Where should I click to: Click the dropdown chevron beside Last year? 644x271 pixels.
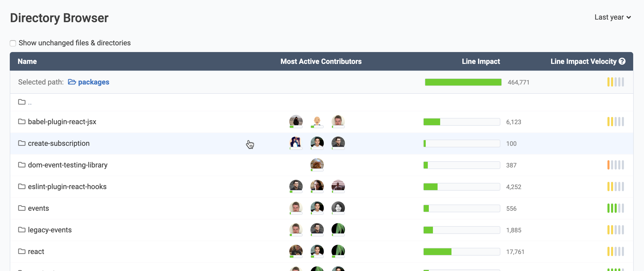(x=629, y=18)
